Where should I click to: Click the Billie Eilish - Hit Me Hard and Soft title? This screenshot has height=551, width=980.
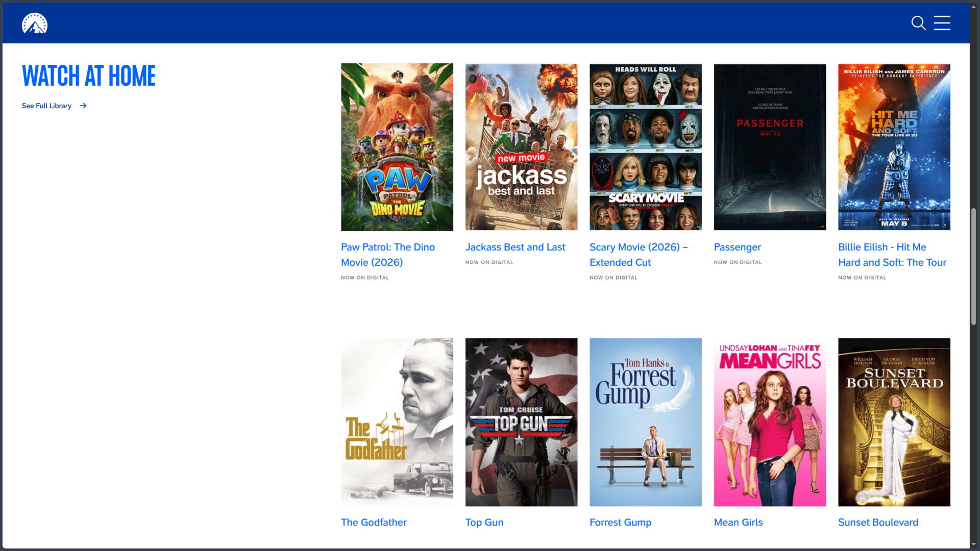[892, 255]
